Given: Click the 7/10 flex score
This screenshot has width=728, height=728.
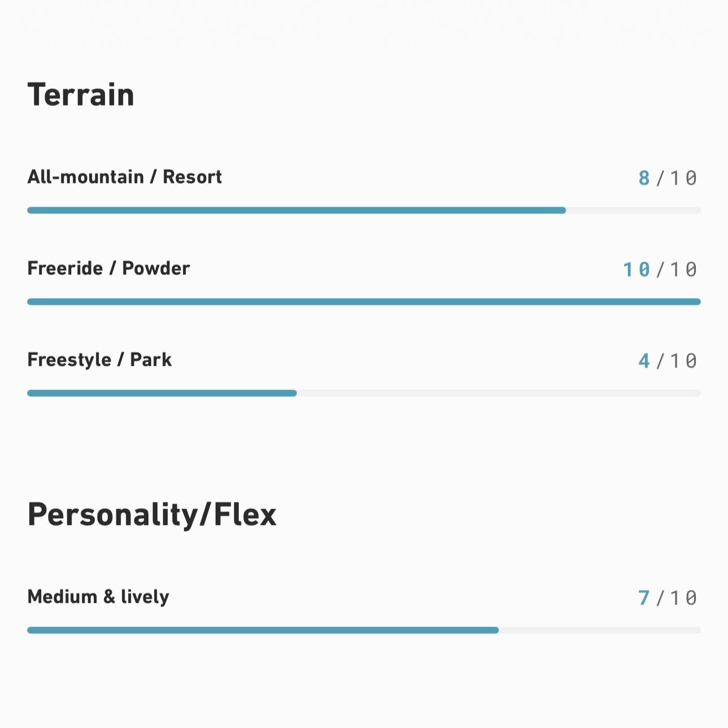Looking at the screenshot, I should pyautogui.click(x=668, y=598).
